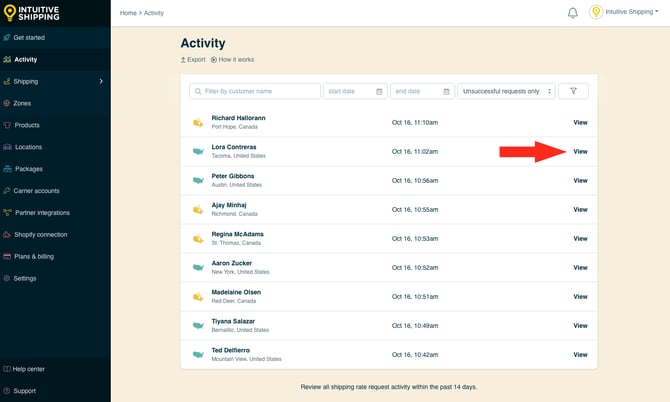Image resolution: width=670 pixels, height=402 pixels.
Task: Click the funnel filter button
Action: pos(573,91)
